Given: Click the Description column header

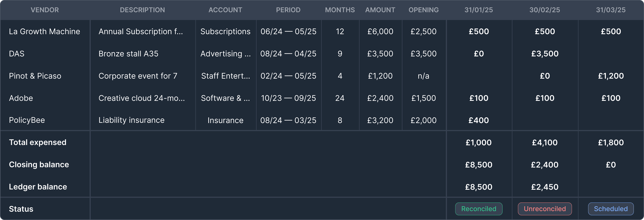Looking at the screenshot, I should coord(142,10).
